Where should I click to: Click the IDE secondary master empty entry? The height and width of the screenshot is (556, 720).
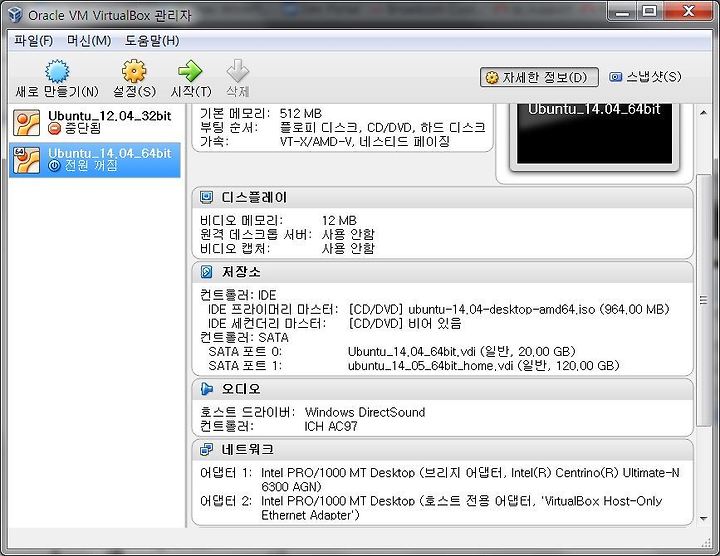click(x=405, y=324)
